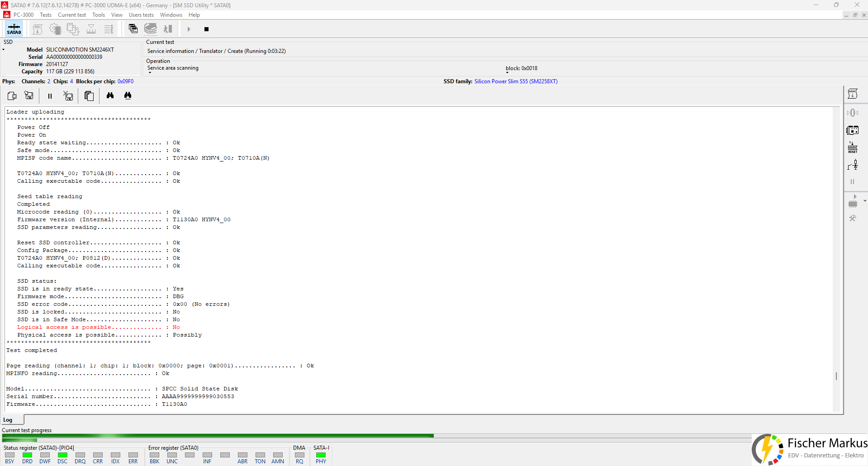
Task: Click the disk drive icon in top toolbar
Action: click(151, 29)
